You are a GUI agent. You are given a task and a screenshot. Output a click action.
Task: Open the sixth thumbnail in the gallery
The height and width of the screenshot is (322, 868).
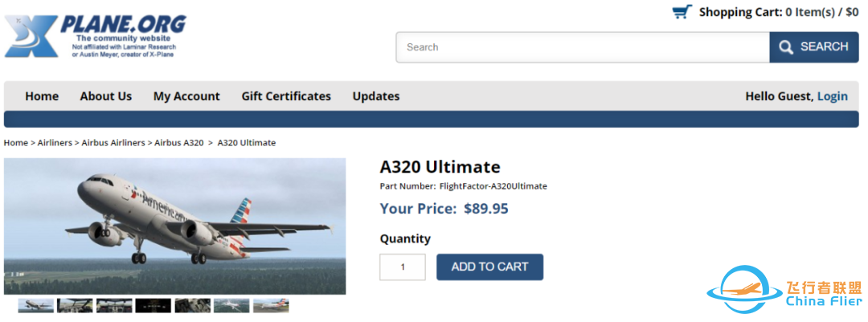point(231,306)
